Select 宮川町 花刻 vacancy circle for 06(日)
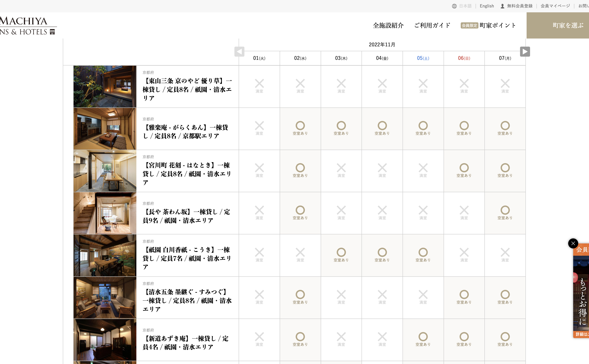Image resolution: width=589 pixels, height=364 pixels. point(464,168)
